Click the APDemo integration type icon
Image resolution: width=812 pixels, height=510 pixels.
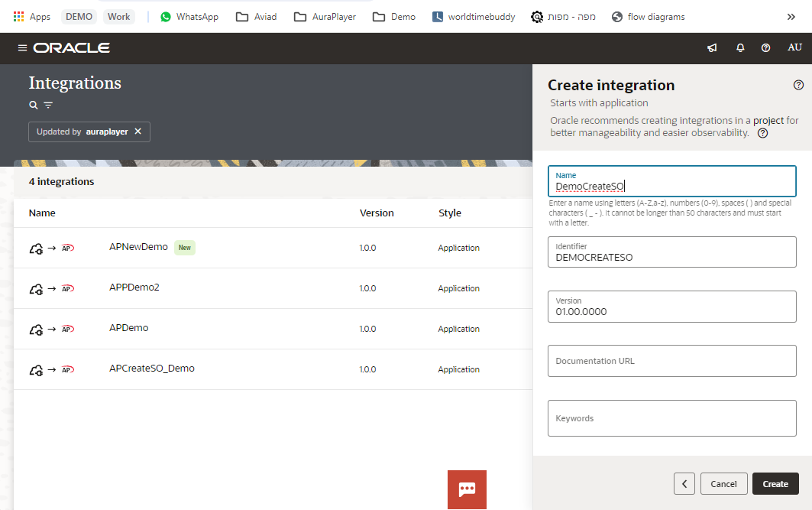(52, 329)
